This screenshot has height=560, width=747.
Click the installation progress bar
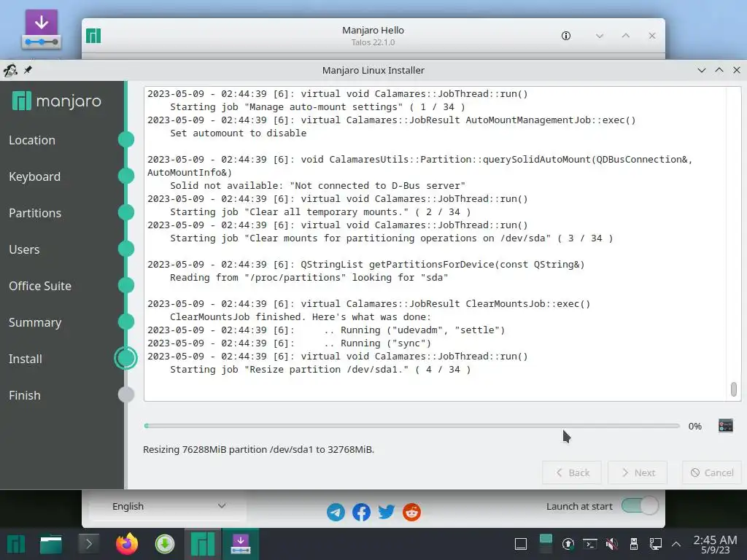(412, 426)
